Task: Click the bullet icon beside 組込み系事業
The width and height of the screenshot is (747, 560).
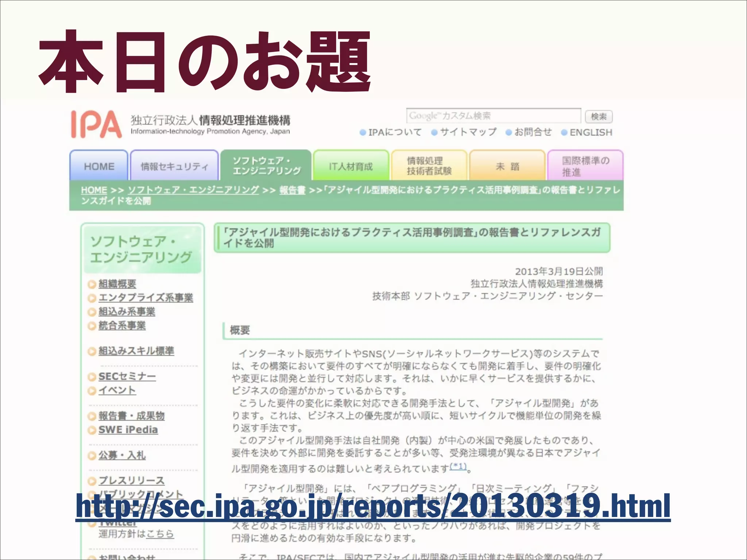Action: [x=92, y=312]
